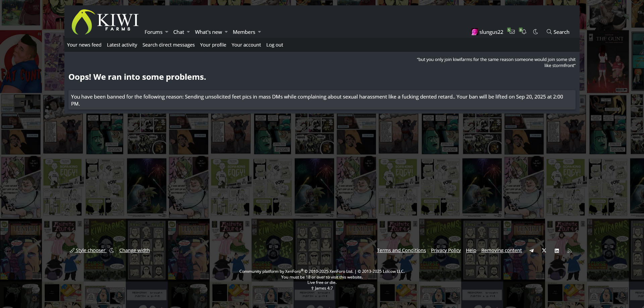Toggle page width with Change width
This screenshot has height=308, width=644.
(x=135, y=250)
